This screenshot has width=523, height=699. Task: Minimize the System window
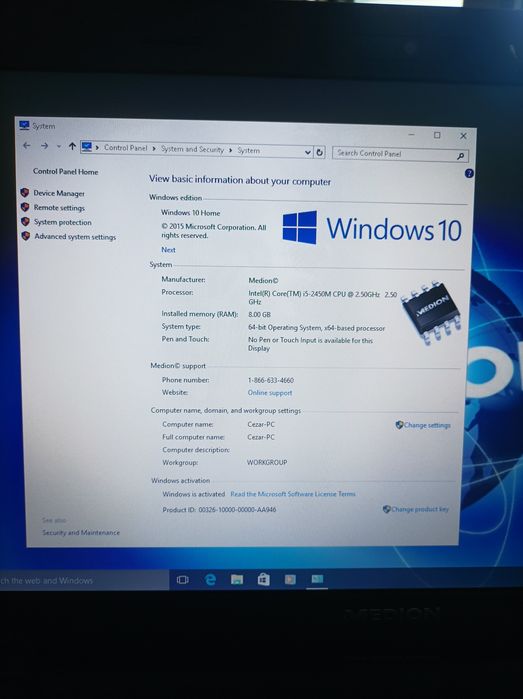pos(412,134)
